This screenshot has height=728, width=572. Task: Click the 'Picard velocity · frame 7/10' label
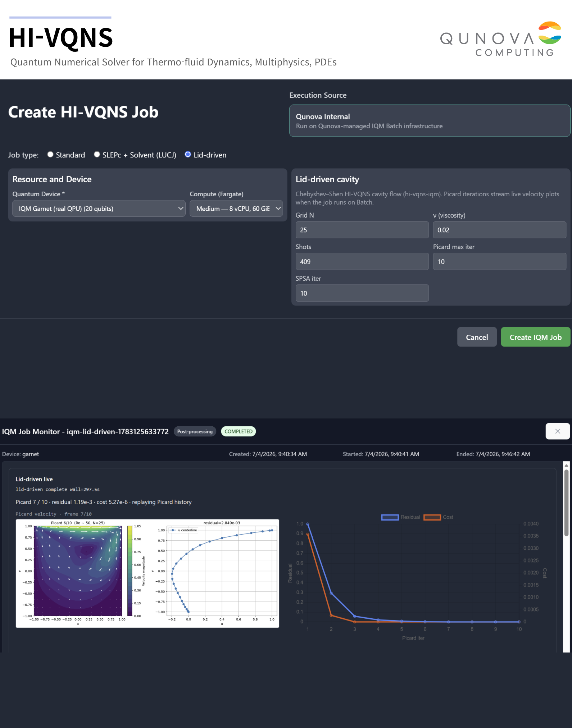(x=54, y=514)
